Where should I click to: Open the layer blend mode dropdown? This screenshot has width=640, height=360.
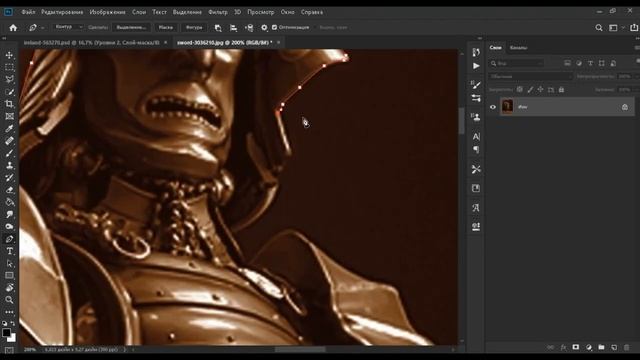pyautogui.click(x=531, y=76)
